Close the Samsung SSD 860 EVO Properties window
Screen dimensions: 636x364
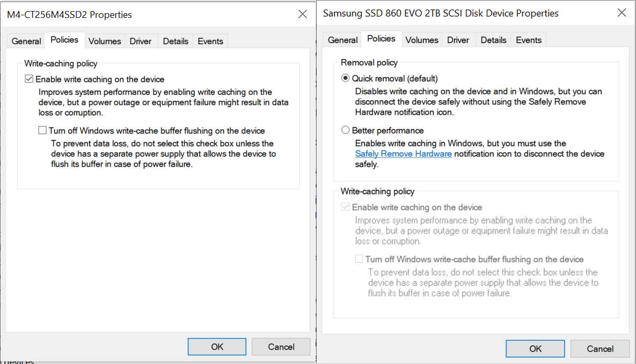(x=622, y=13)
